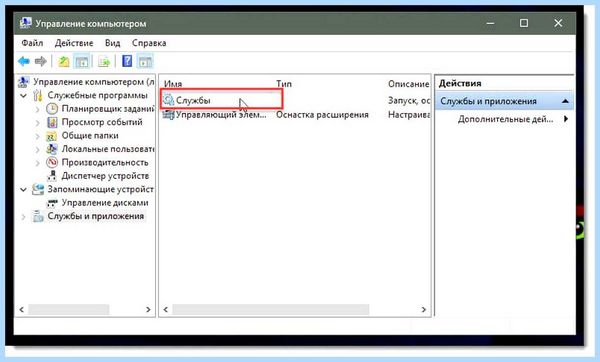Toggle the Show/Hide Action Pane icon
Viewport: 600px width, 362px height.
pos(145,61)
